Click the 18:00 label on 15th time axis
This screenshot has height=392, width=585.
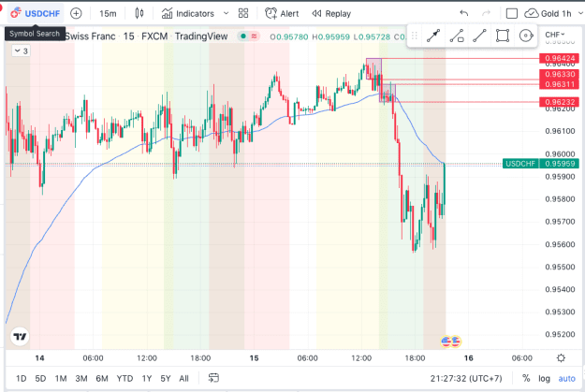415,358
